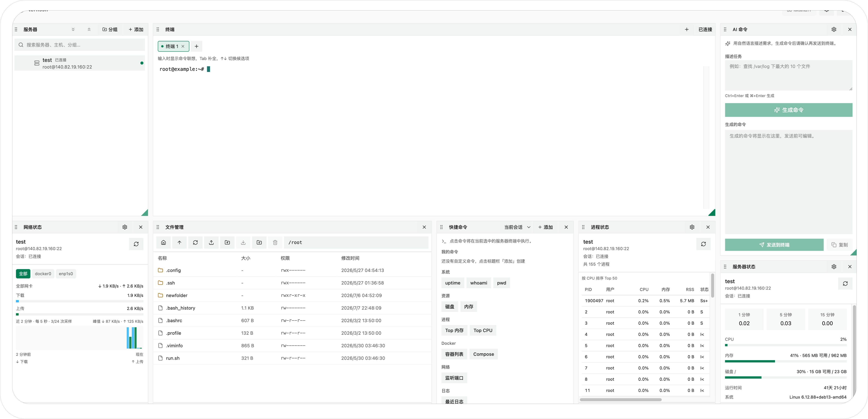Run the pwd quick command

[x=501, y=283]
